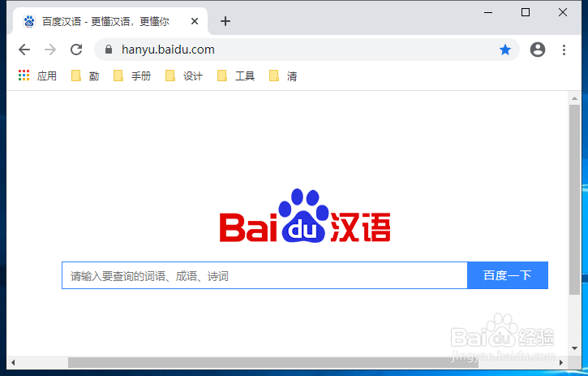Maximize the Chrome window

526,12
